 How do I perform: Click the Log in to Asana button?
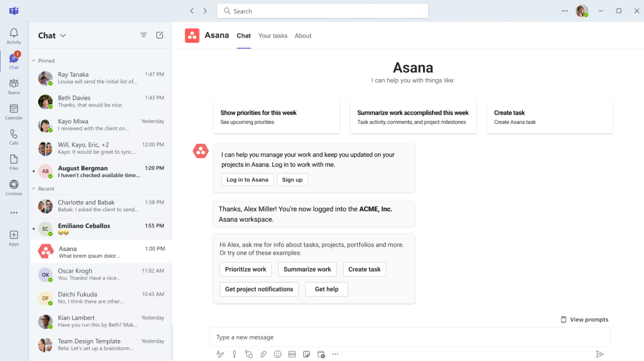click(247, 180)
